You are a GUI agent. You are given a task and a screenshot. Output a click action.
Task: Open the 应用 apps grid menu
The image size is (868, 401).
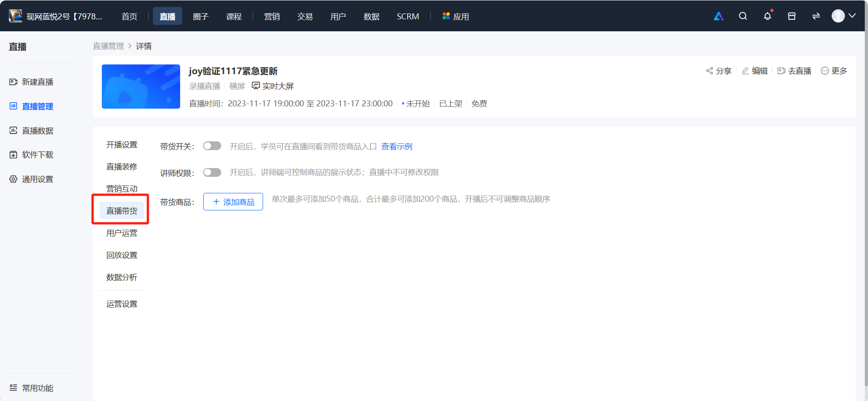pyautogui.click(x=456, y=17)
